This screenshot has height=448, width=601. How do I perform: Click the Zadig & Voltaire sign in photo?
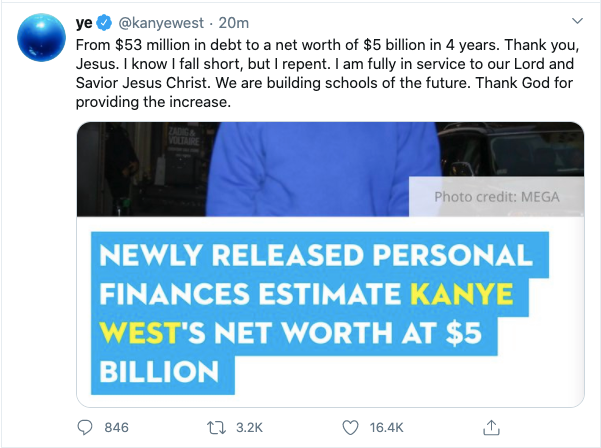click(184, 137)
